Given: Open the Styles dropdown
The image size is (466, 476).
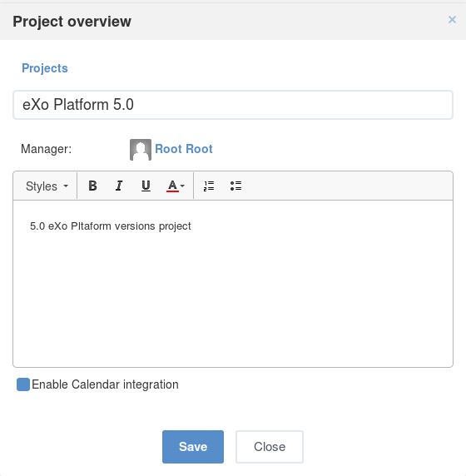Looking at the screenshot, I should tap(47, 186).
